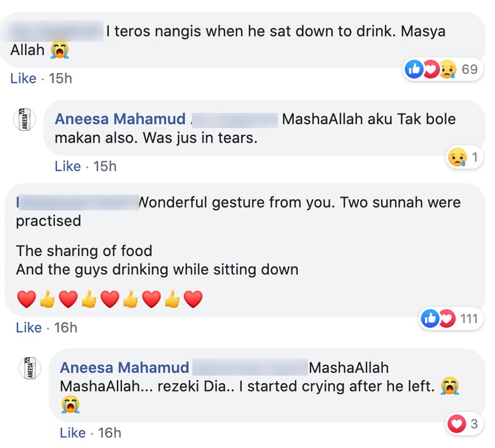
Task: Like the 'I started crying' reply
Action: coord(73,433)
